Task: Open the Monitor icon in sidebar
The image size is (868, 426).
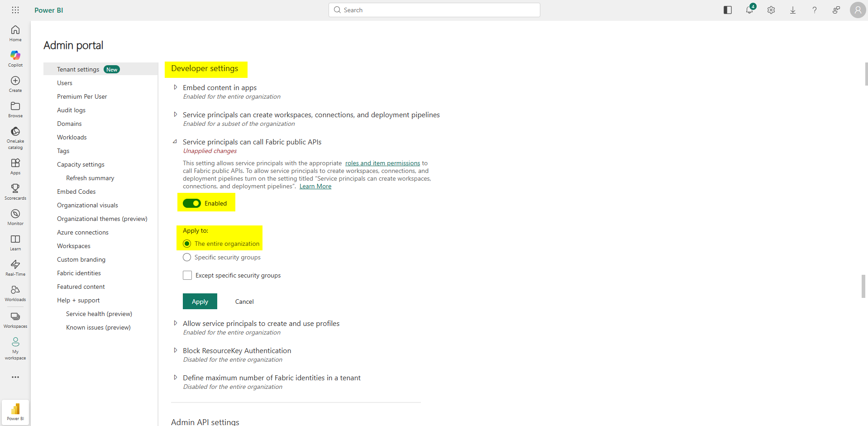Action: pyautogui.click(x=15, y=214)
